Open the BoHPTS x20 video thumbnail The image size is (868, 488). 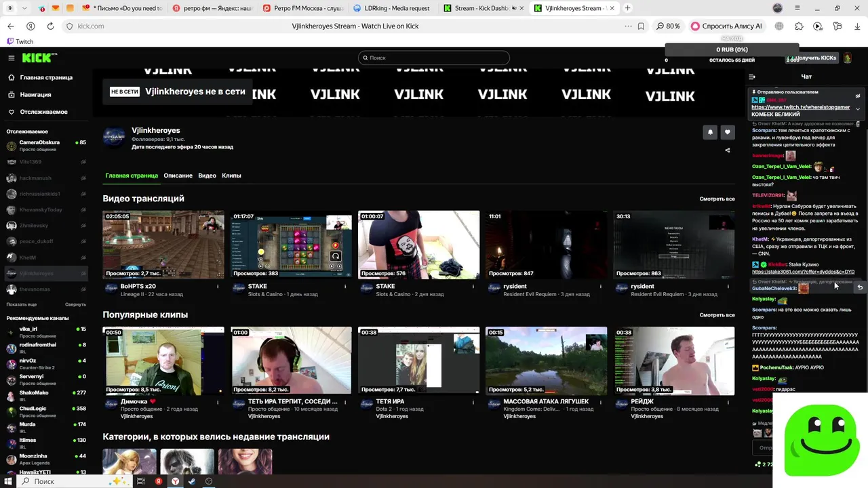point(163,245)
